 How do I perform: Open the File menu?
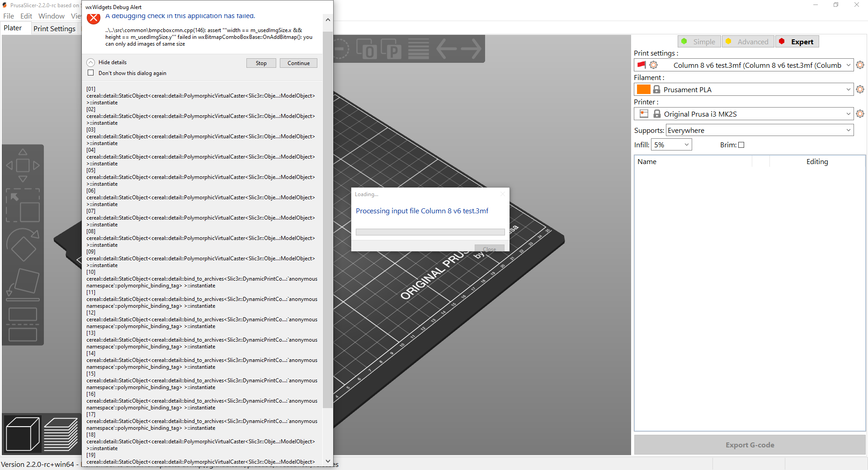coord(8,16)
